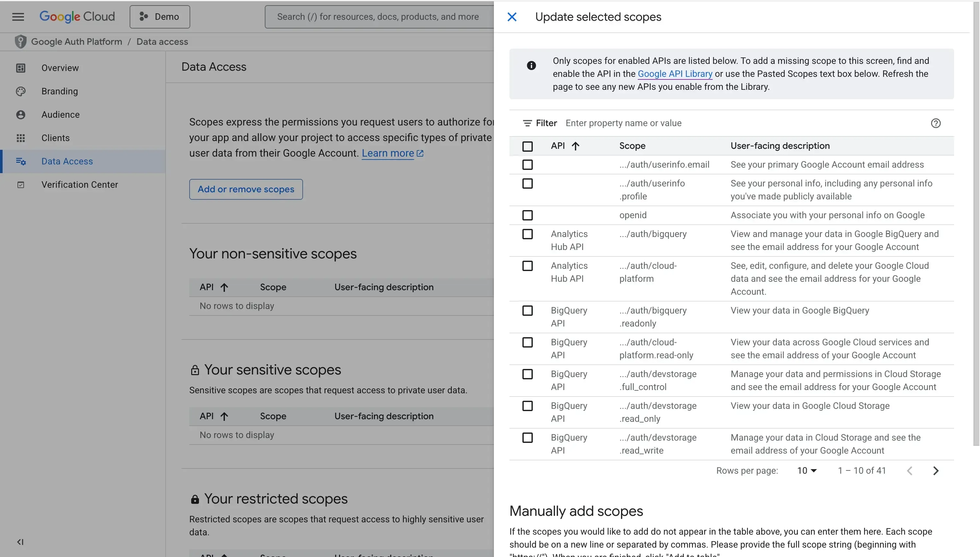Click the Google Auth Platform shield icon
The image size is (980, 557).
click(20, 42)
